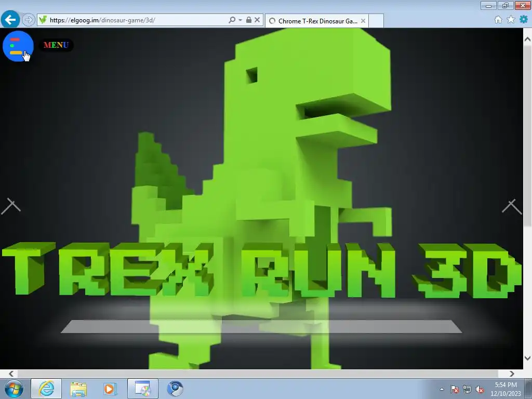Launch Windows Media Player from taskbar
Viewport: 532px width, 399px height.
click(110, 389)
